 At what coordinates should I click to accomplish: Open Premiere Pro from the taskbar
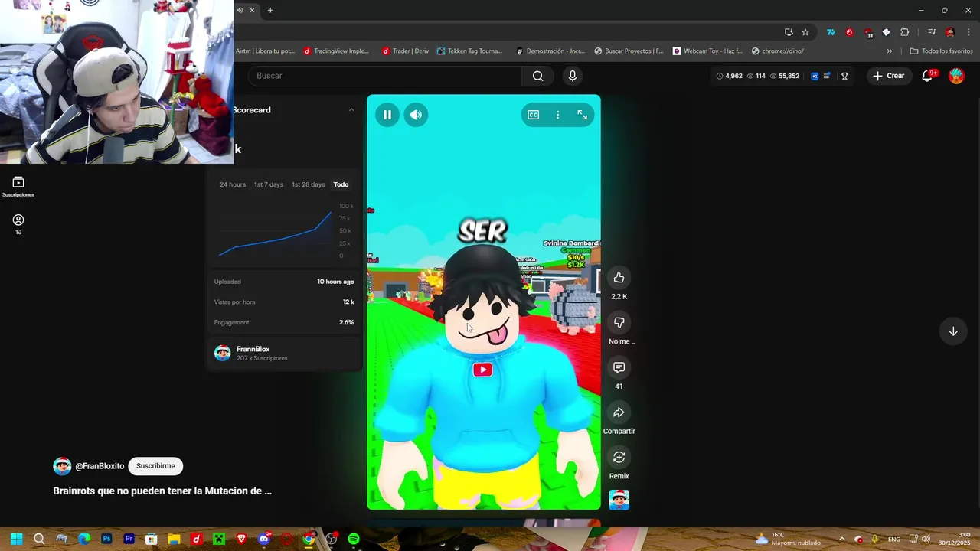tap(129, 540)
